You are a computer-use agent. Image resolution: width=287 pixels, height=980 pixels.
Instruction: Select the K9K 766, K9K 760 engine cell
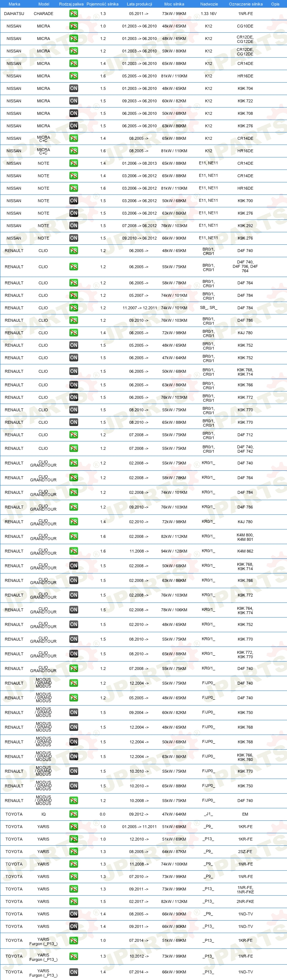[x=245, y=757]
